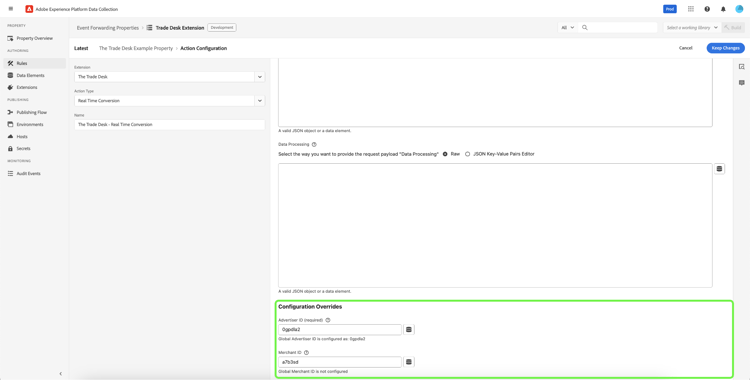Click the Trade Desk Extension breadcrumb
Screen dimensions: 750x380
click(180, 28)
